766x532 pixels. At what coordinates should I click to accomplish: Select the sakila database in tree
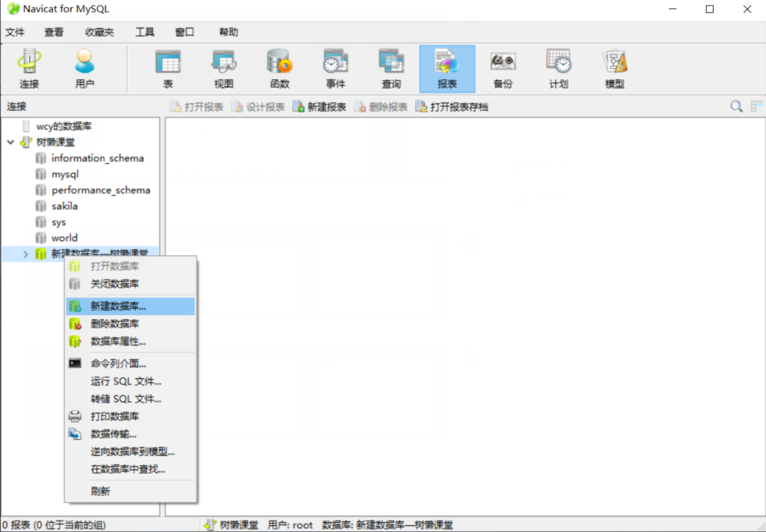(x=65, y=206)
